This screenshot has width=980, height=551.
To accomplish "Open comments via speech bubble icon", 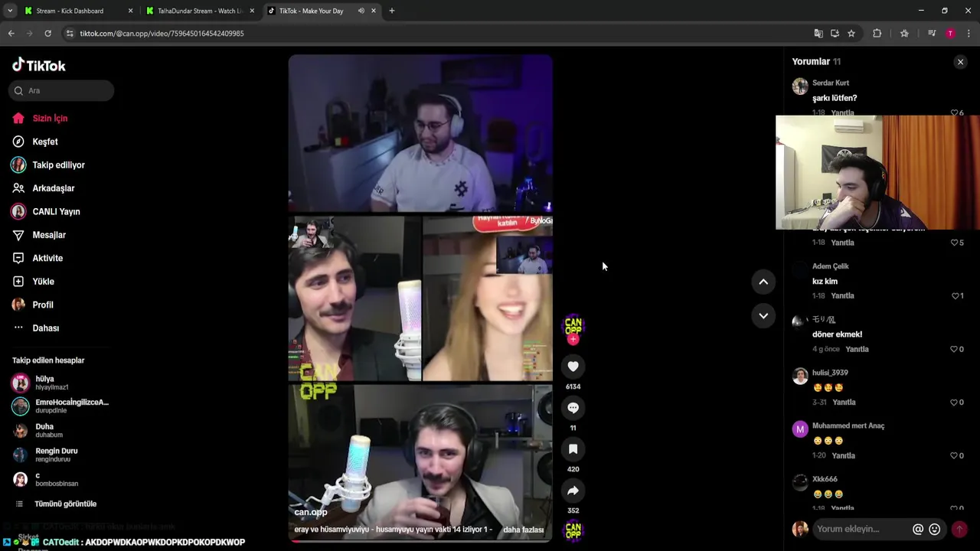I will click(573, 408).
